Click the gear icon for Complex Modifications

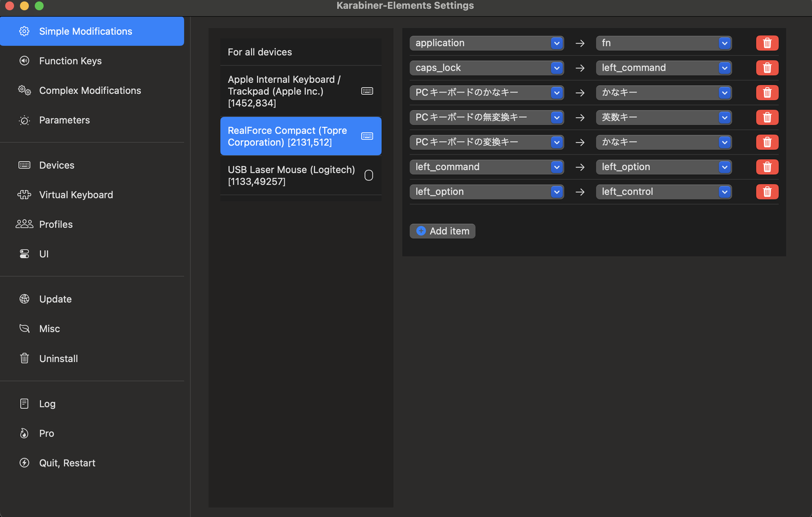coord(24,90)
